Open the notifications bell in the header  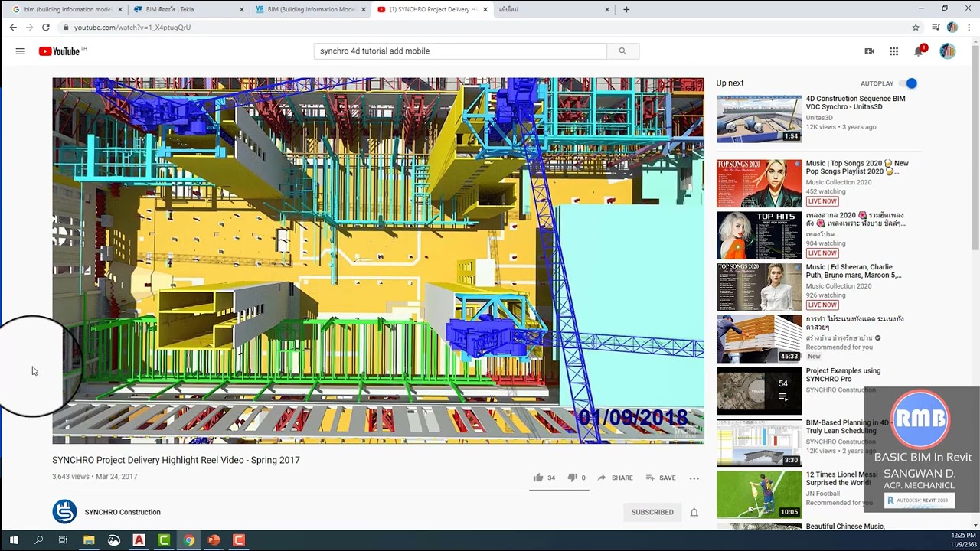pos(919,51)
